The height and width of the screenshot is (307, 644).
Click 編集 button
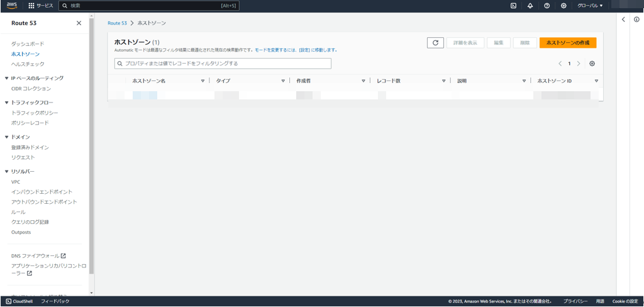point(499,43)
